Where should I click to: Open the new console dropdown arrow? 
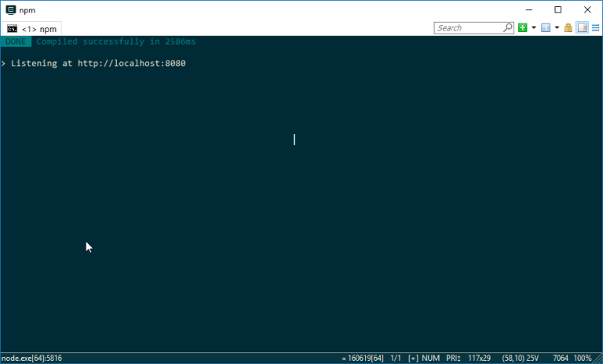534,27
